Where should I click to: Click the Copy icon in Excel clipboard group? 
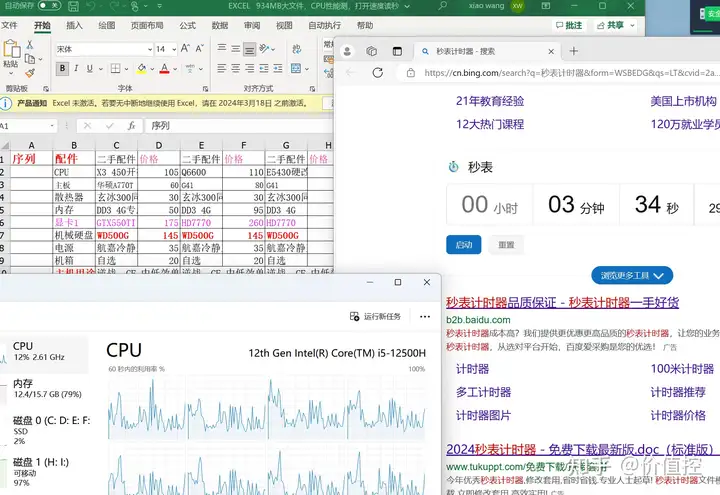pos(30,59)
